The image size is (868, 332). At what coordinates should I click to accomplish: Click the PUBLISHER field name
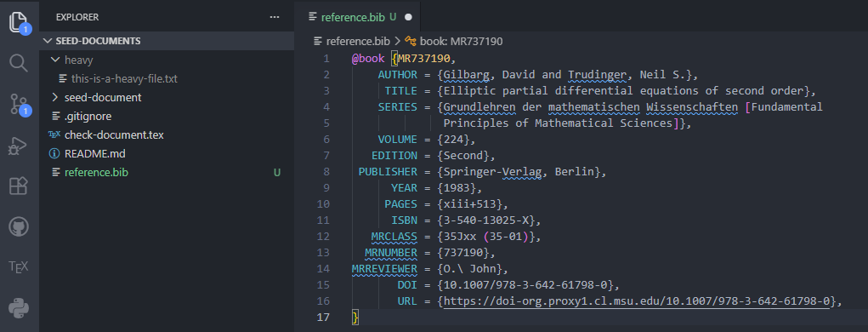388,172
